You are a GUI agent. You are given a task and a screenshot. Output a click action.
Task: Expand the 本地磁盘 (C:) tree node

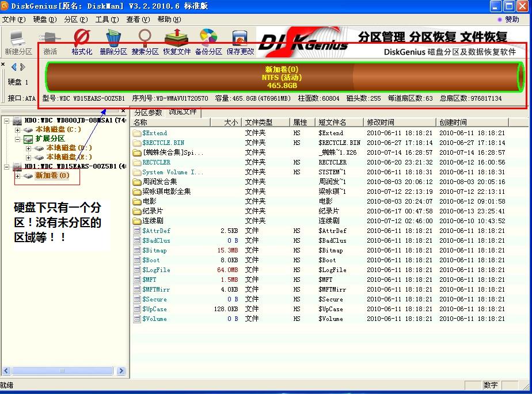pos(17,130)
